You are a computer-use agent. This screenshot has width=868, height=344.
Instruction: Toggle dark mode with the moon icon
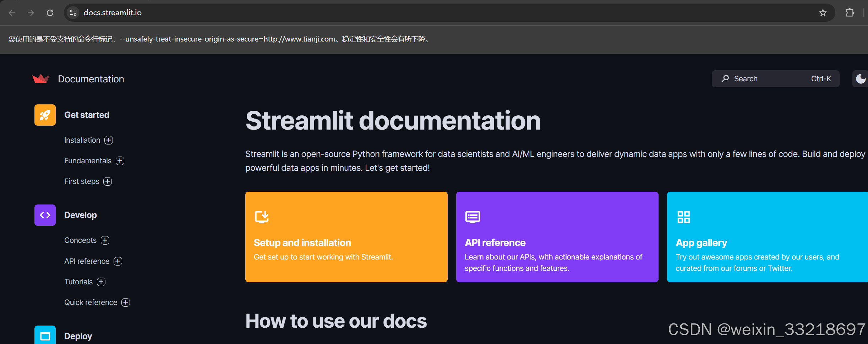(861, 78)
